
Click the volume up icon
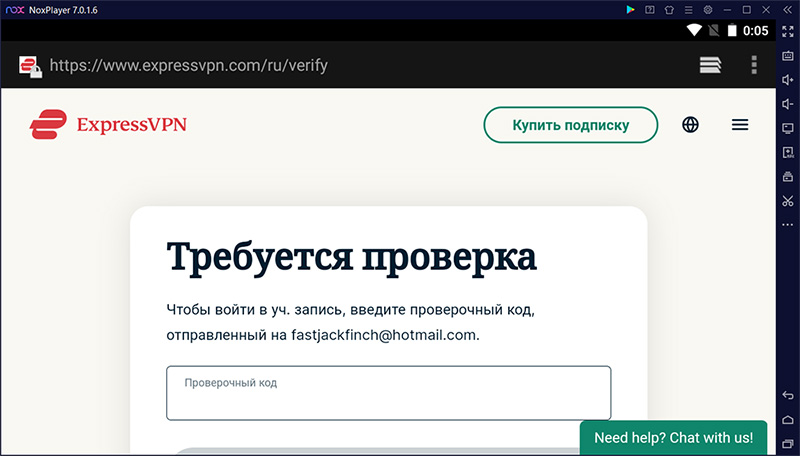click(788, 80)
